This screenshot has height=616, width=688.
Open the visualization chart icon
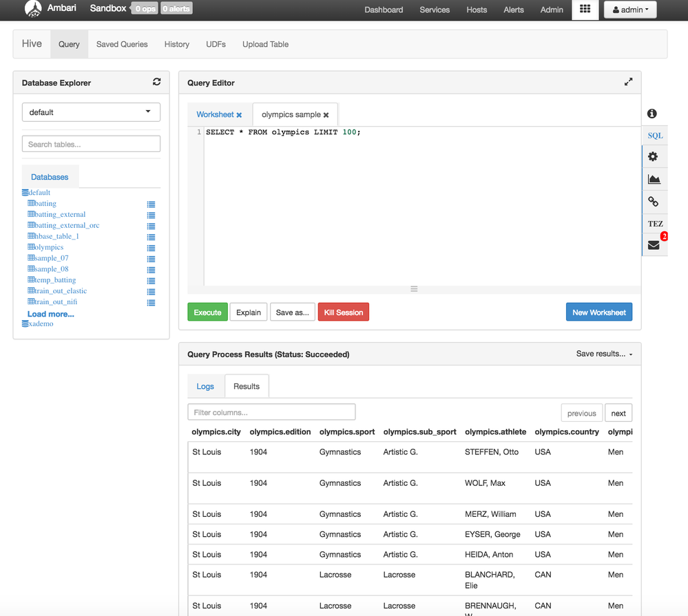click(x=654, y=179)
